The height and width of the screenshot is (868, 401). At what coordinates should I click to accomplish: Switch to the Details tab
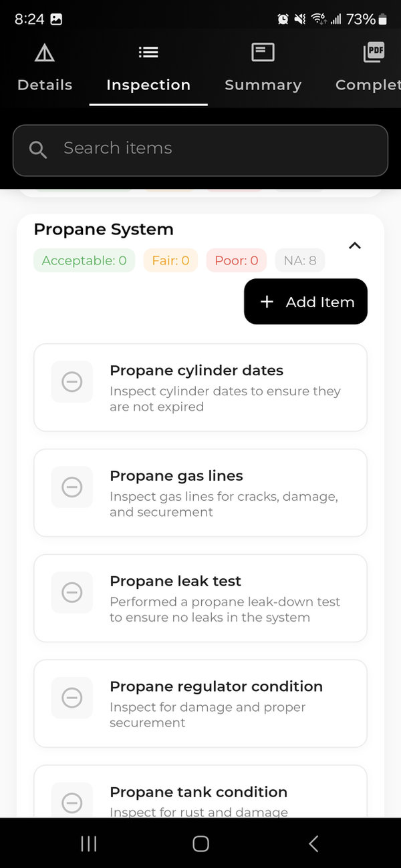[x=44, y=85]
